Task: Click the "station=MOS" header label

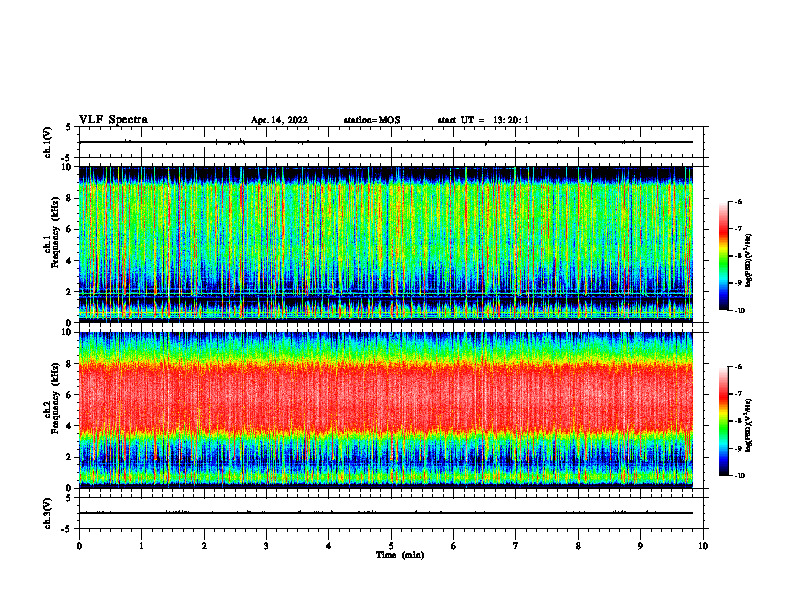Action: tap(372, 120)
